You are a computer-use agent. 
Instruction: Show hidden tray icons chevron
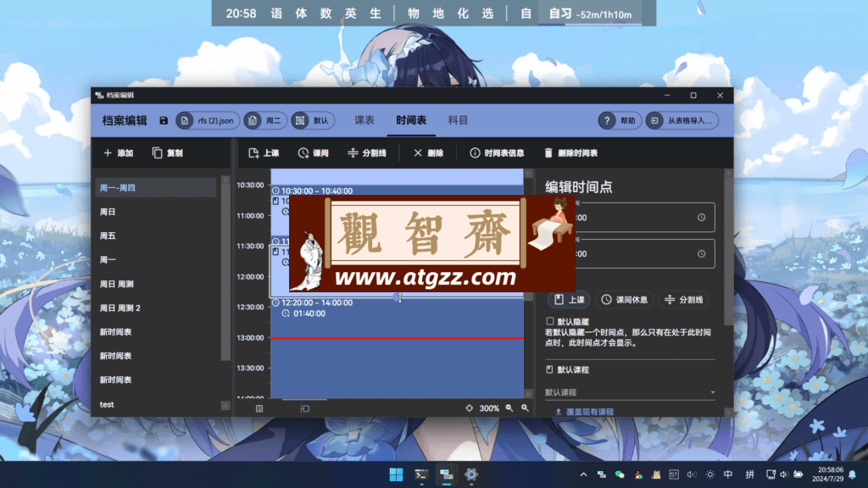point(583,474)
